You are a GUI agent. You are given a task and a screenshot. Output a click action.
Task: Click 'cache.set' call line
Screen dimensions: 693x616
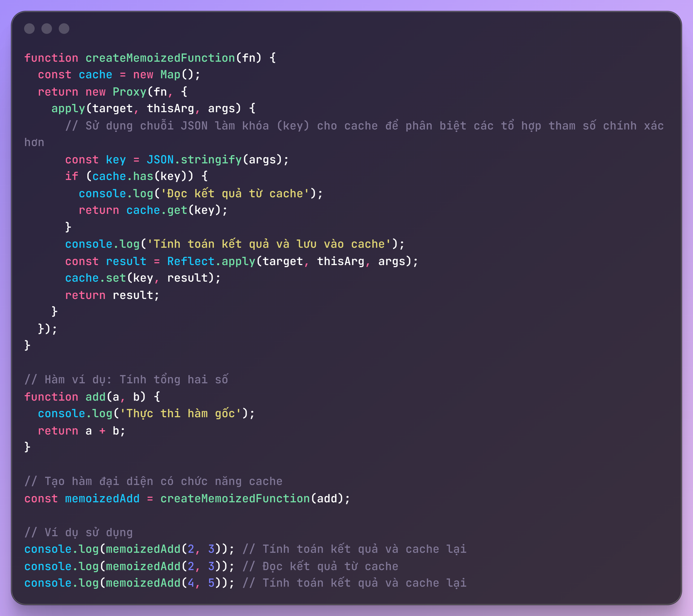tap(95, 278)
